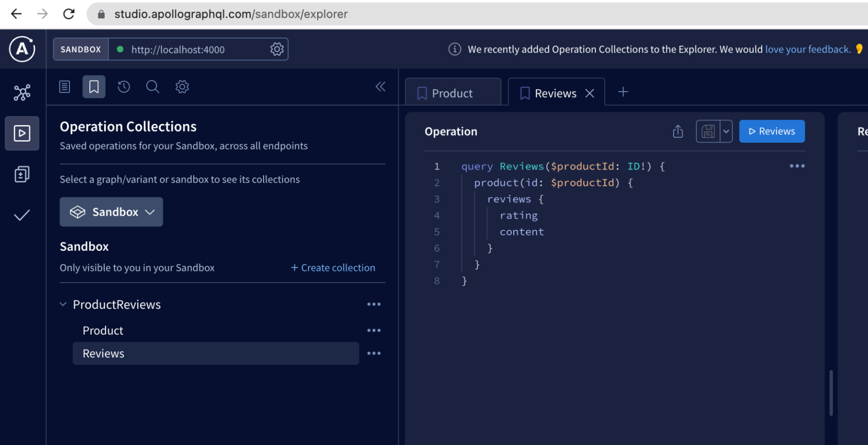Open Explorer settings gear in panel toolbar
Screen dimensions: 868x445
point(182,87)
